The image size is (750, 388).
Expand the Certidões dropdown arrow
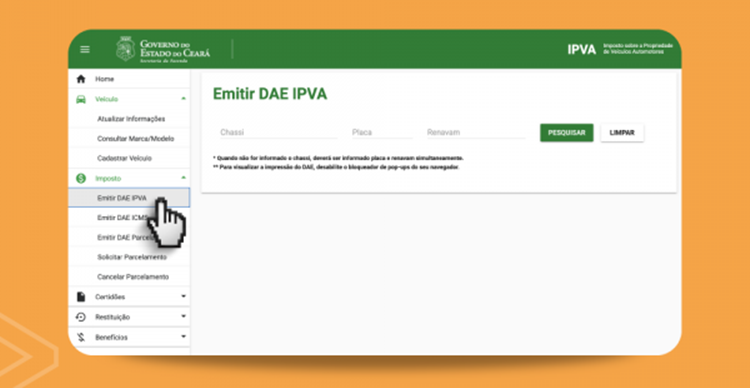pyautogui.click(x=184, y=297)
